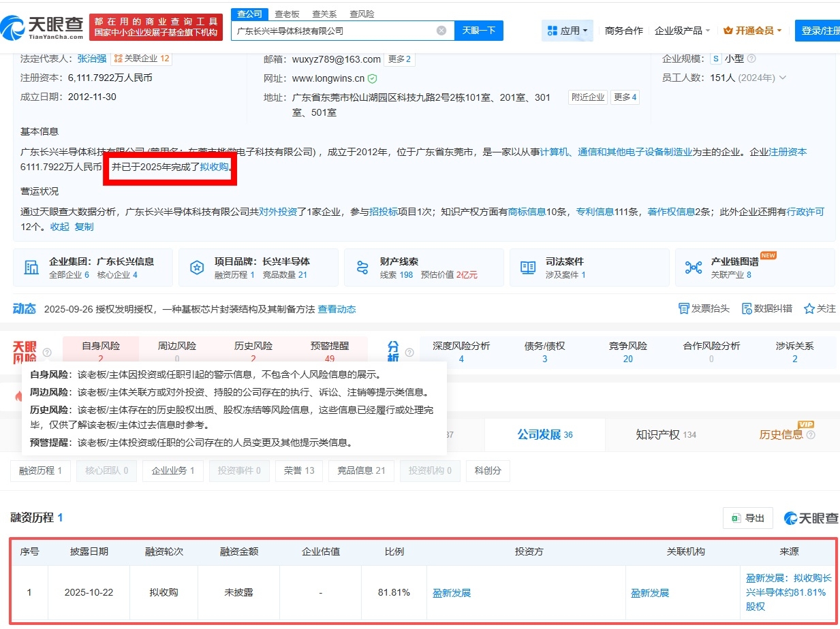Image resolution: width=840 pixels, height=629 pixels.
Task: Click the 登录/注册 button
Action: click(819, 31)
